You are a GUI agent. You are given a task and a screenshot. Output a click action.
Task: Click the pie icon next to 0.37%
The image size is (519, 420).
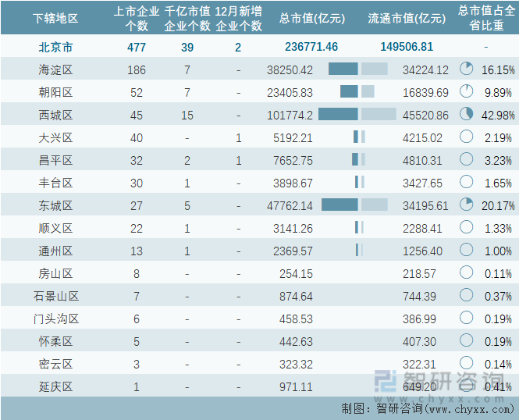pos(467,295)
